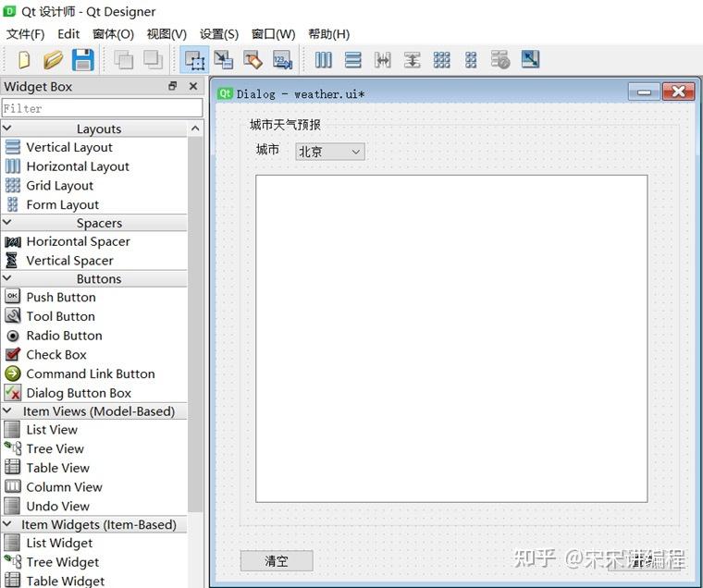The image size is (703, 588).
Task: Select Form Layout in Widget Box
Action: click(x=94, y=205)
